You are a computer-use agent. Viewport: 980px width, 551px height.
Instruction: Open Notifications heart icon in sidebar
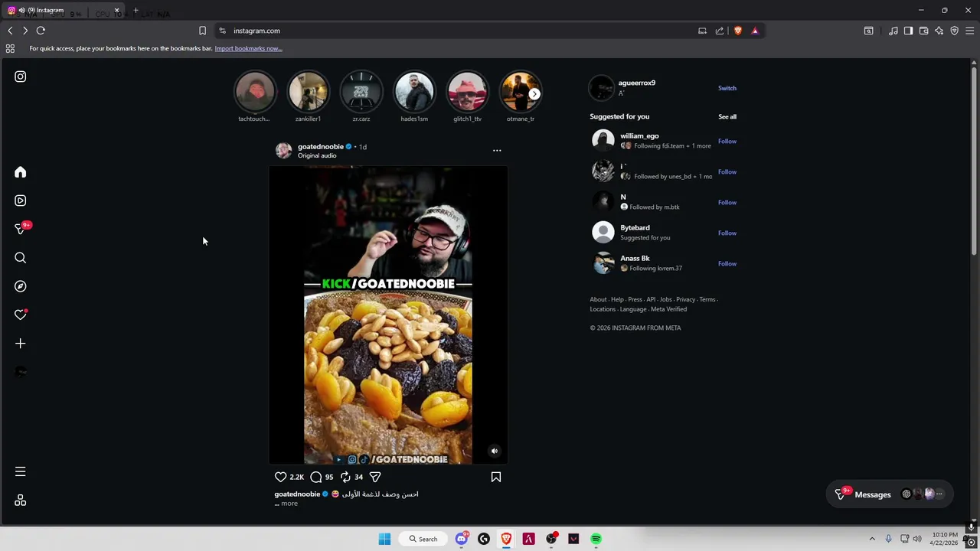[21, 315]
